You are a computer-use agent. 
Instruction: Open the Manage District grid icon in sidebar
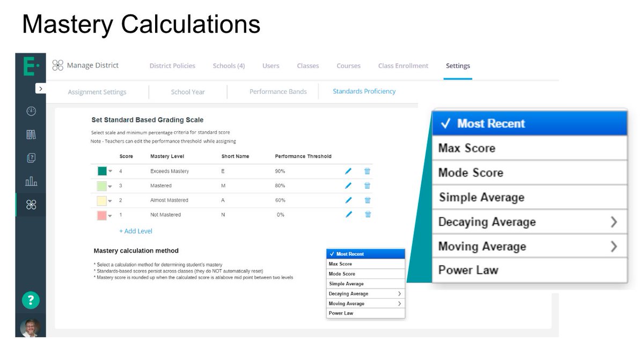31,204
